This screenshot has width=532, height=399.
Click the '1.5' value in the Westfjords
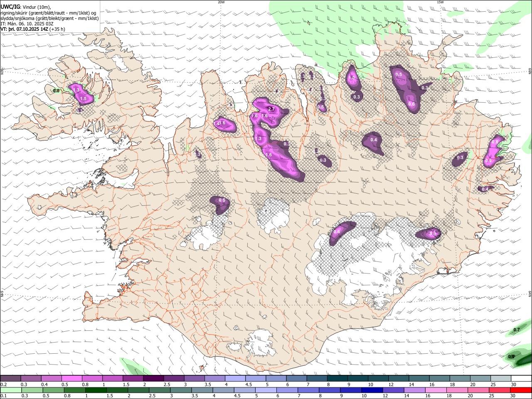coord(83,99)
